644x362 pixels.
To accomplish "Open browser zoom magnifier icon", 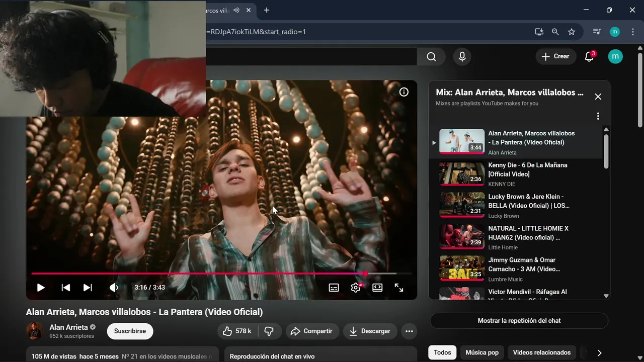I will point(555,32).
